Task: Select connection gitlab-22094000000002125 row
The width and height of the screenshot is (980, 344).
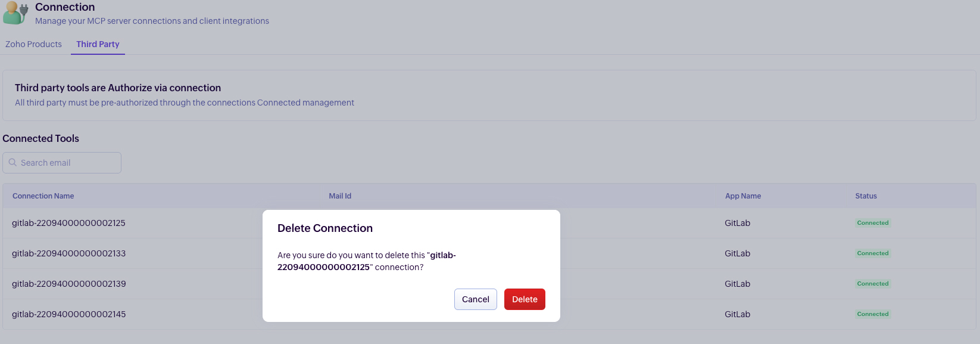Action: coord(68,223)
